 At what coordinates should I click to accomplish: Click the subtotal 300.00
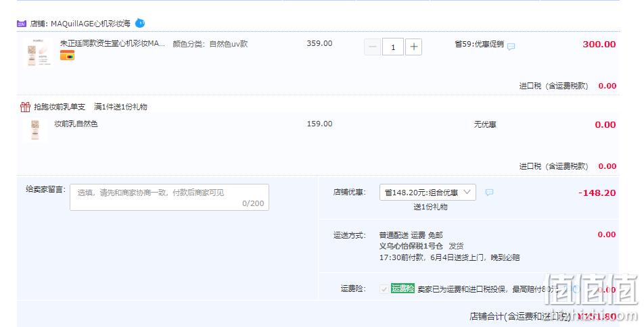599,45
